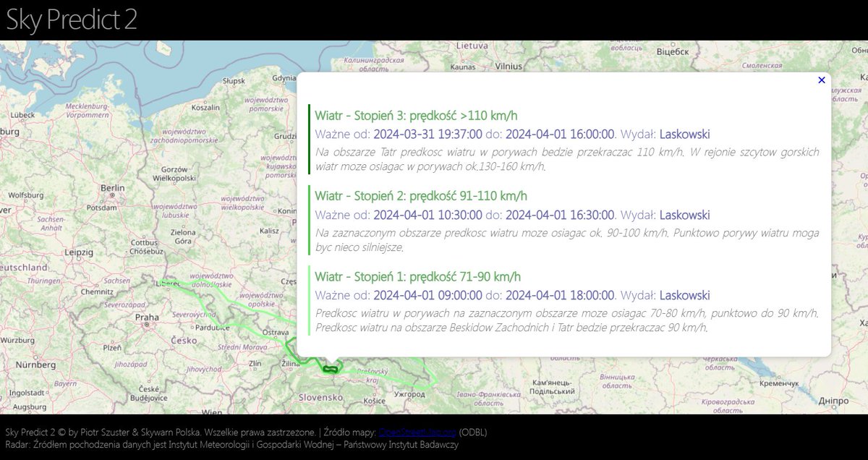Click the Ingolstadt label on the map
This screenshot has width=868, height=460.
[26, 393]
